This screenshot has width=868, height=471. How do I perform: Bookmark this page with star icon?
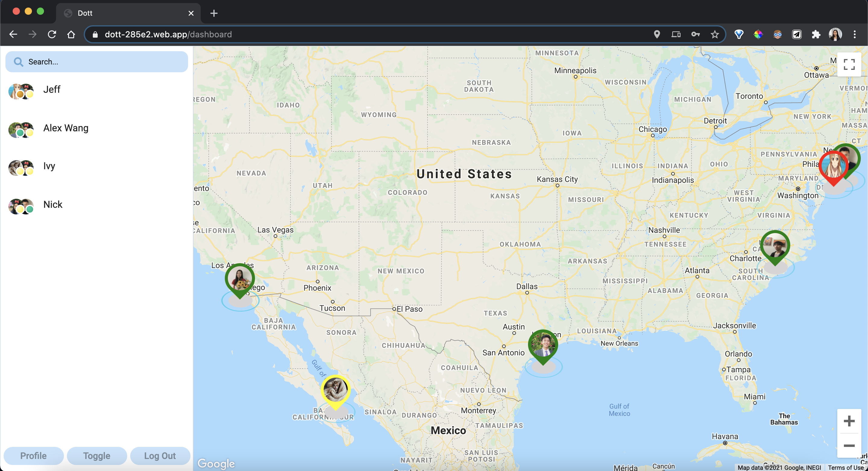pos(715,34)
